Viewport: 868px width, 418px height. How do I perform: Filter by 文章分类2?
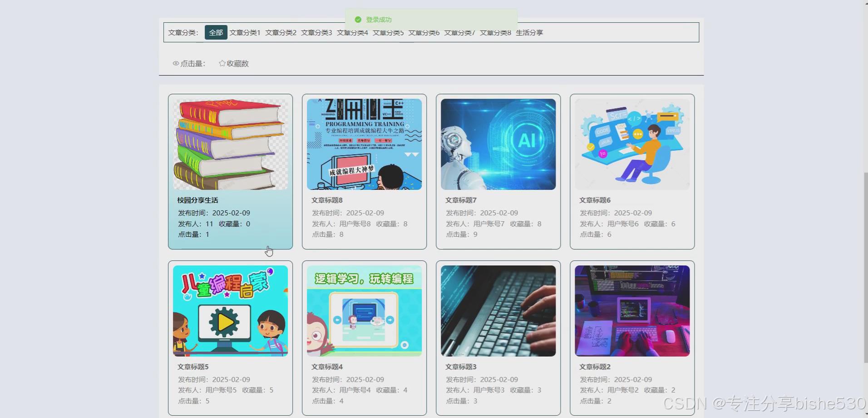coord(281,33)
